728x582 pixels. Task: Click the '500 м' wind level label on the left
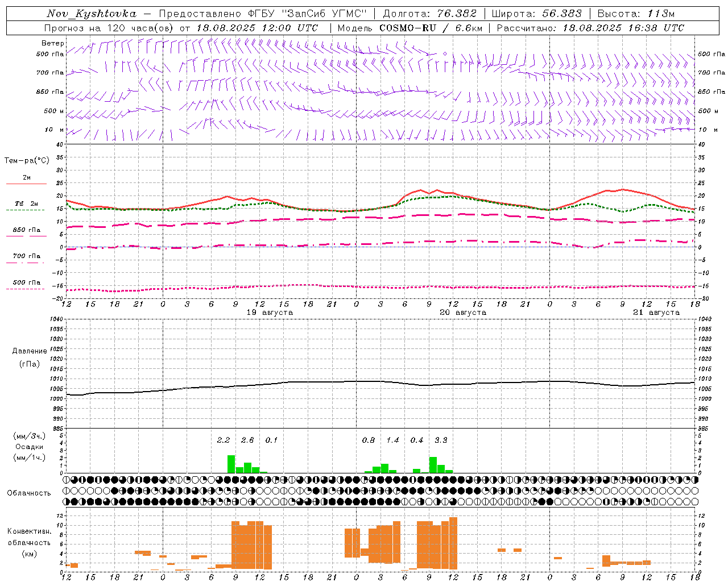(x=54, y=111)
